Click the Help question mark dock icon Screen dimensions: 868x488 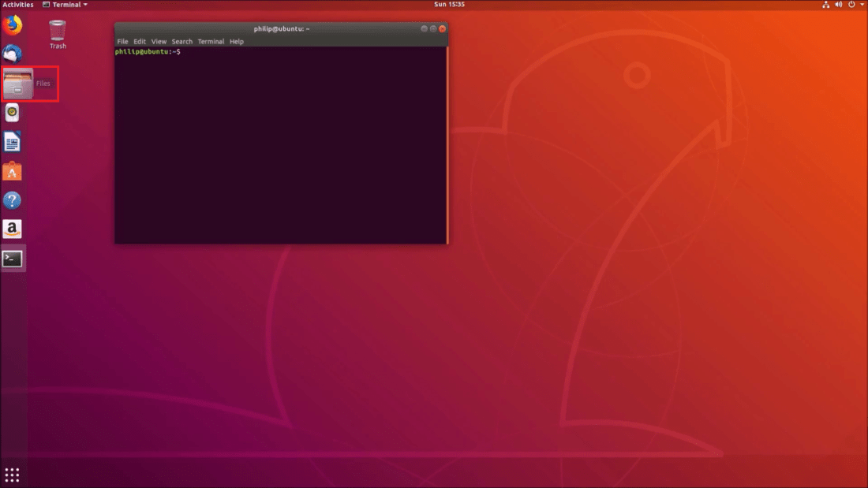13,200
